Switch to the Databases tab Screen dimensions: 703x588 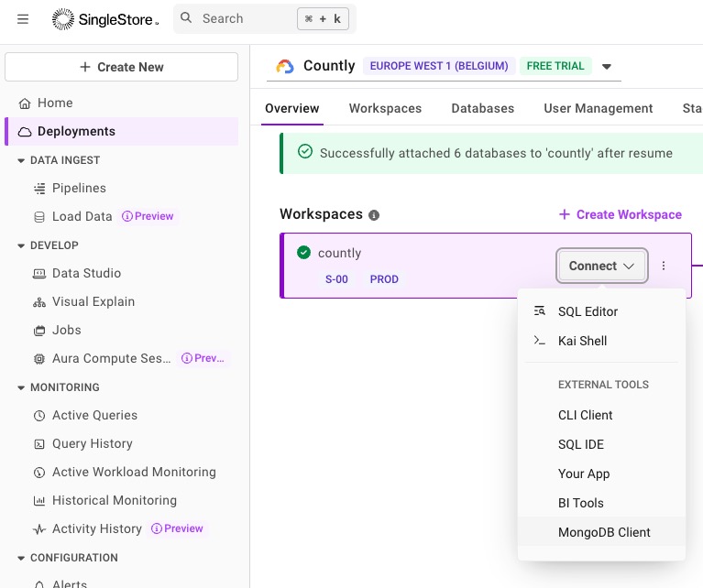[482, 108]
